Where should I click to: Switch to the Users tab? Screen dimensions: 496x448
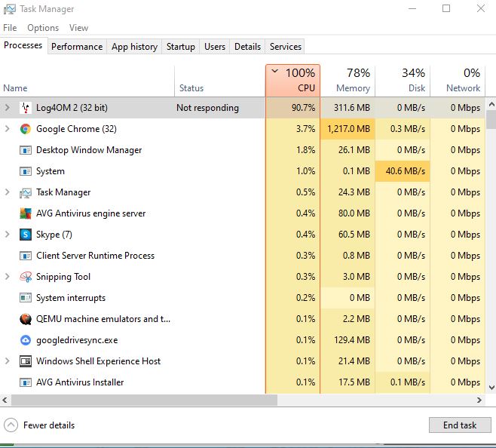point(215,47)
